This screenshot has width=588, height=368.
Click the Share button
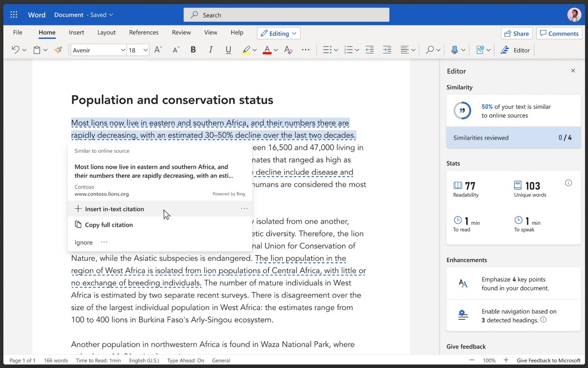pos(517,34)
